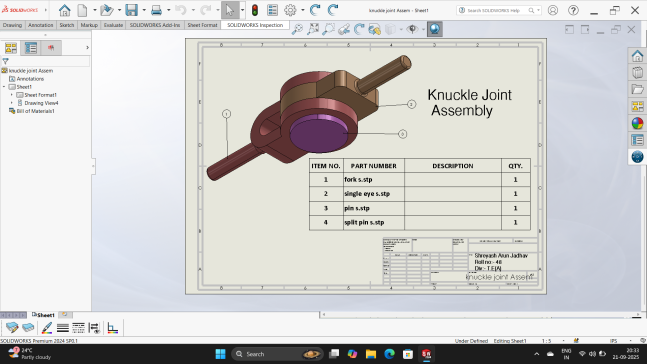The height and width of the screenshot is (364, 647).
Task: Open the Options gear
Action: click(290, 10)
